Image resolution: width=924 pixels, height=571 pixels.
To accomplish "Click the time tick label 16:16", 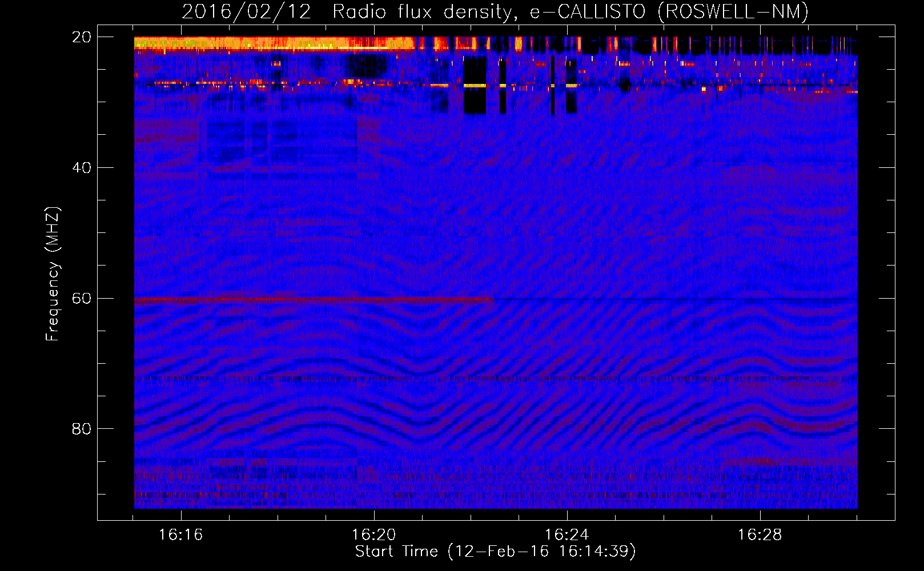I will point(181,535).
